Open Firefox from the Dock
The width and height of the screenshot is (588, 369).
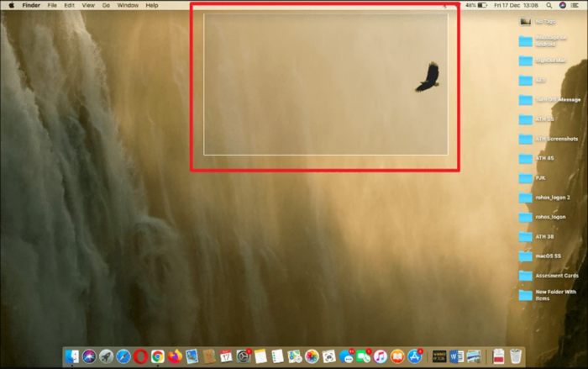[175, 356]
